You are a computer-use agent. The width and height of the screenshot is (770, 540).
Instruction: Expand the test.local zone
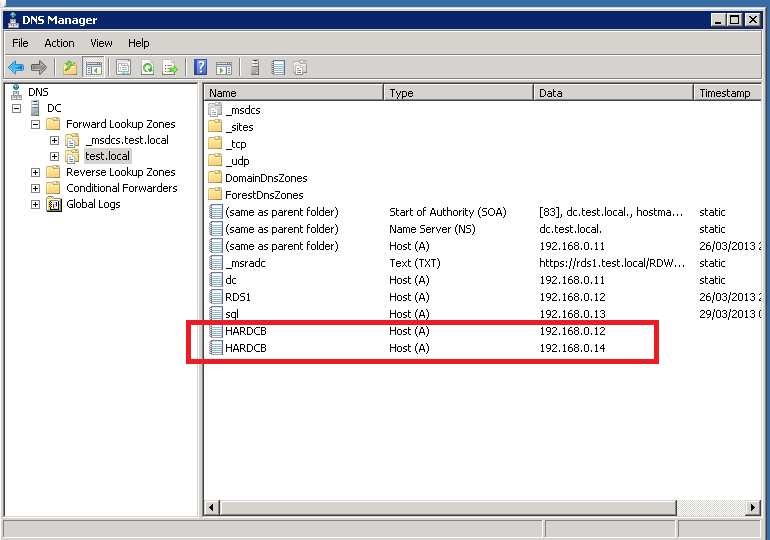click(55, 157)
